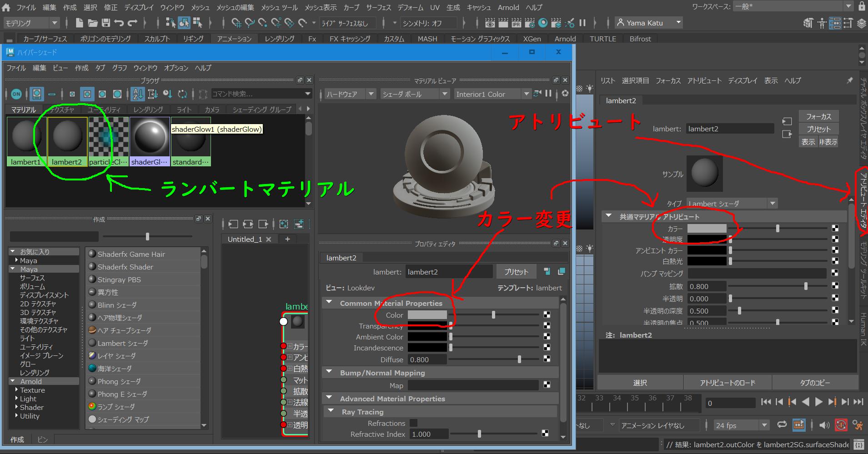Pause viewport with the main toolbar pause icon
The width and height of the screenshot is (868, 454).
[582, 23]
